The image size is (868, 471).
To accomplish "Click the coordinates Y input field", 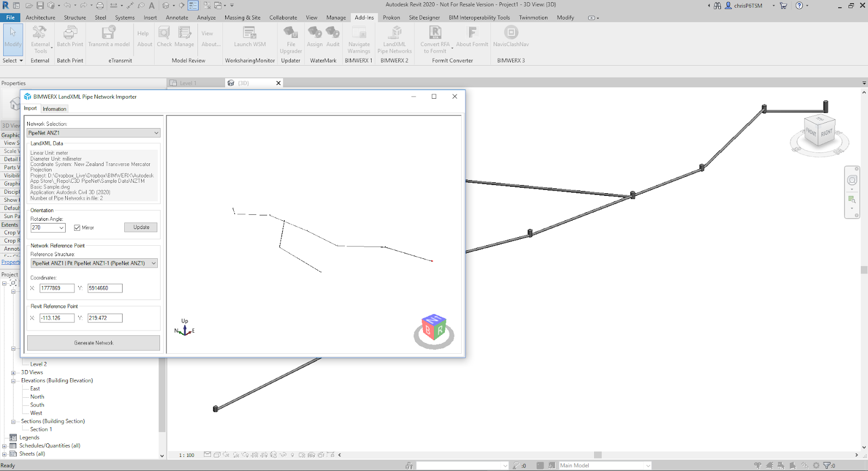I will tap(105, 288).
